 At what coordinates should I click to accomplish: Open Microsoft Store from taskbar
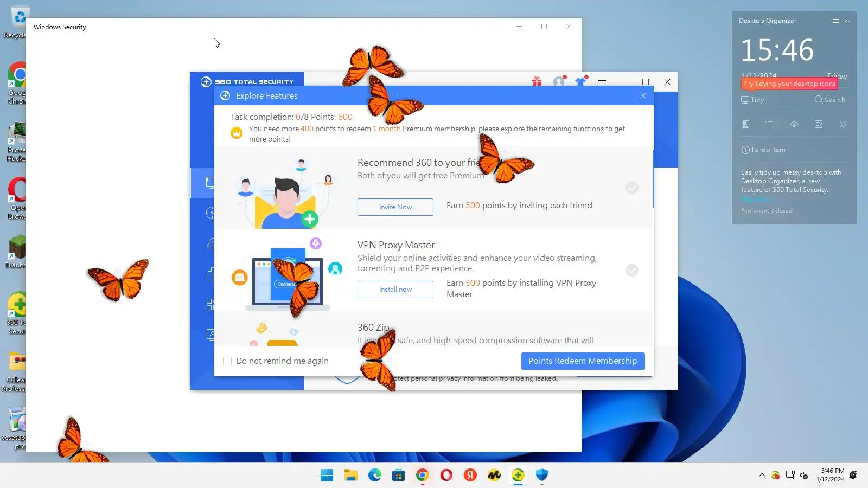[399, 476]
